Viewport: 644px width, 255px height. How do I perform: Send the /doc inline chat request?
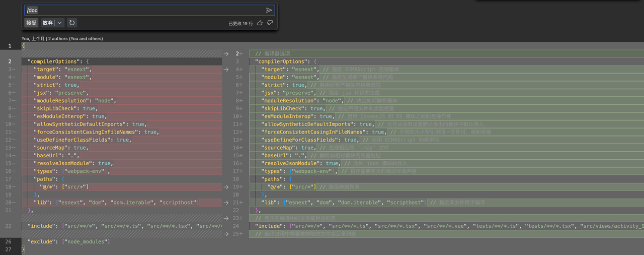click(269, 10)
